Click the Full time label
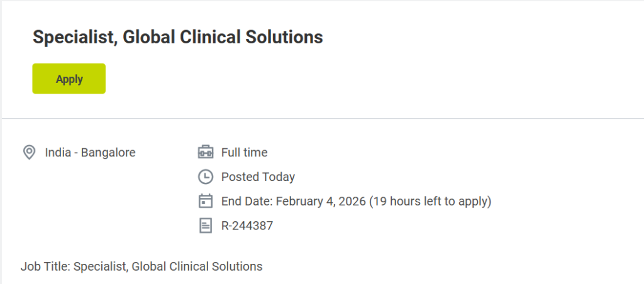Screen dimensions: 644x284 tap(244, 152)
